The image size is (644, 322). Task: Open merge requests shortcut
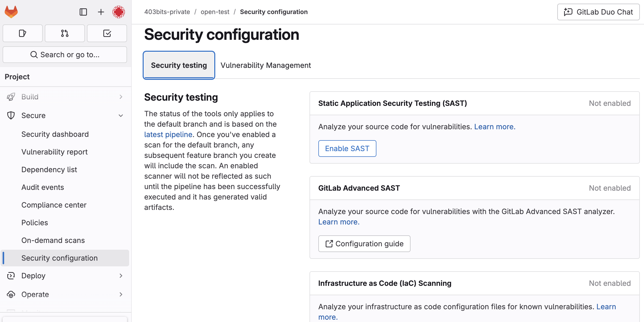(x=65, y=33)
